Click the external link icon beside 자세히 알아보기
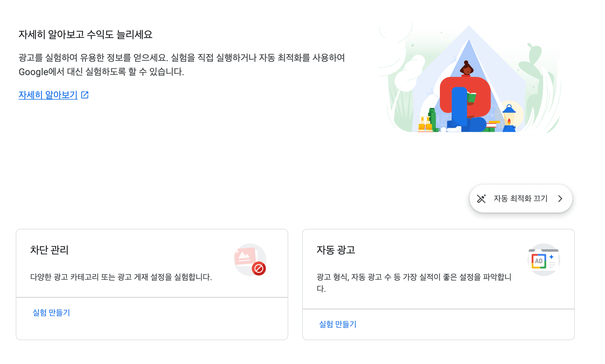This screenshot has width=605, height=364. 85,95
